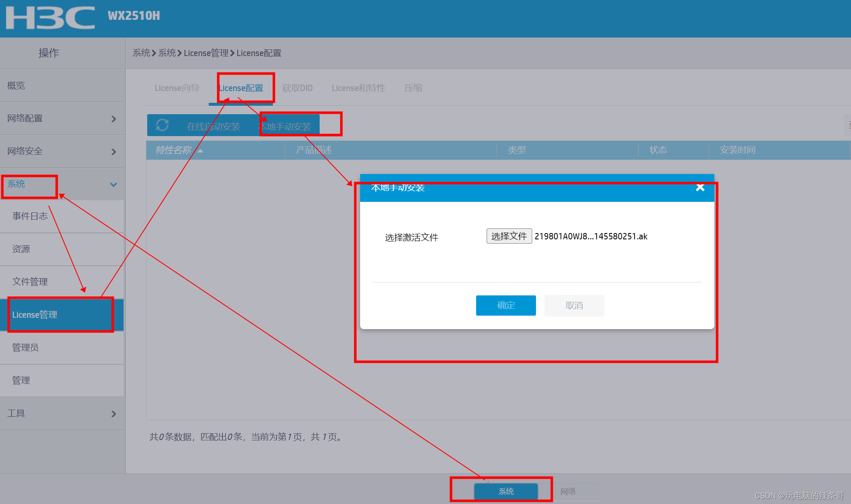This screenshot has width=851, height=504.
Task: Click License配置 breadcrumb text
Action: (259, 53)
